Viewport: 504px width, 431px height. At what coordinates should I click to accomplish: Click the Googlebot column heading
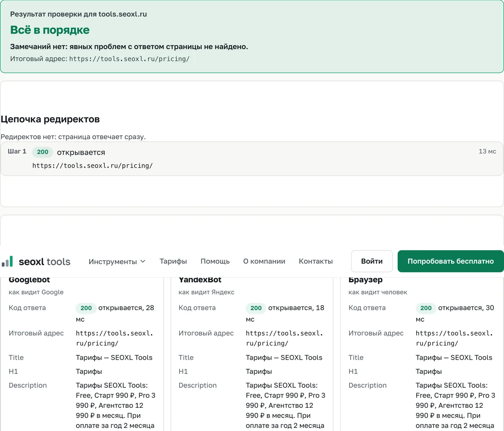(29, 280)
